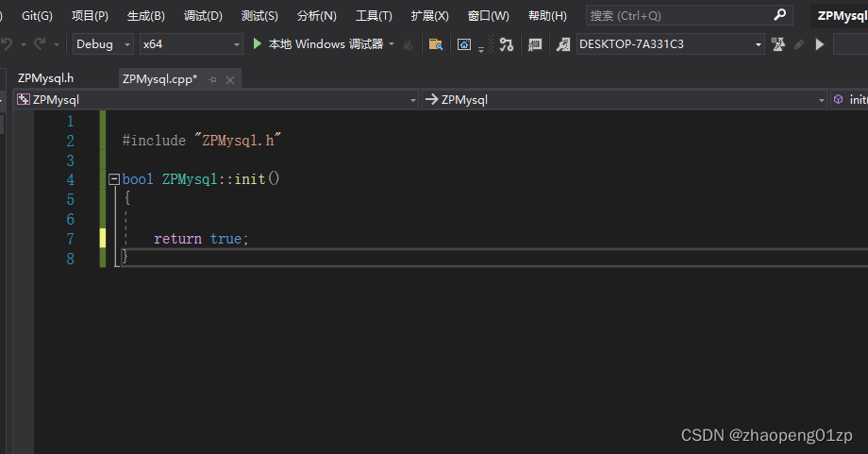The width and height of the screenshot is (868, 454).
Task: Open the 扩展(X) menu
Action: [429, 15]
